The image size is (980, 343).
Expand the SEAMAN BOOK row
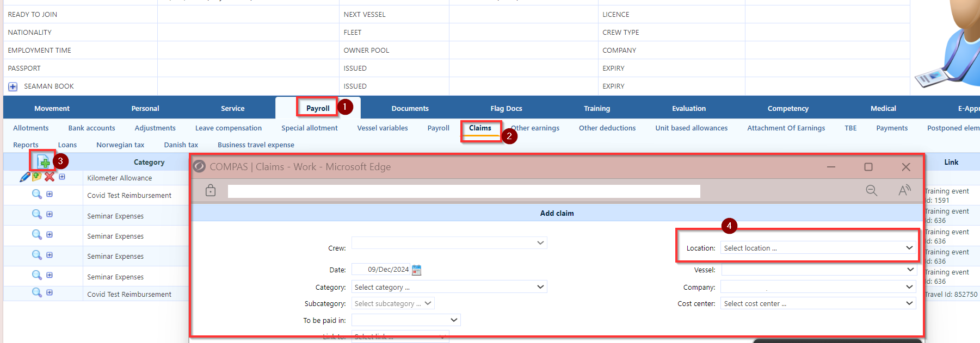(13, 86)
